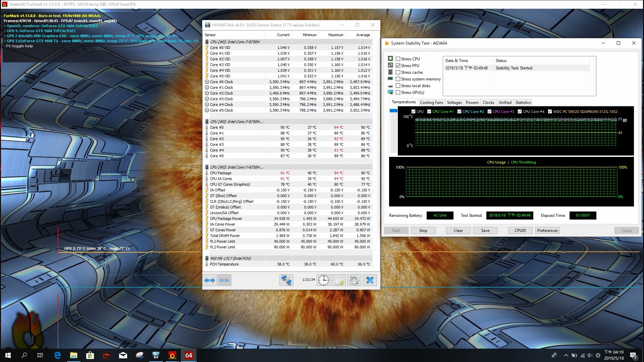Start logging with the sheet plus icon
Screen dimensions: 644x362
339,280
